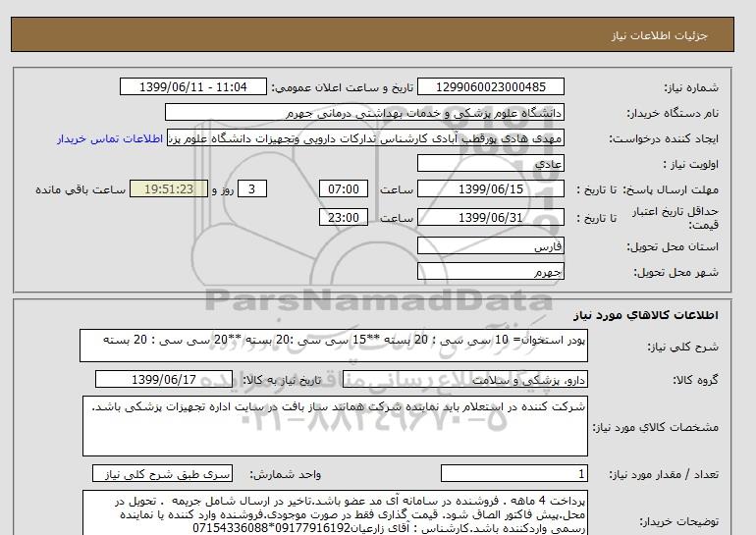Click the label شهر محل تحویل
Image resolution: width=756 pixels, height=535 pixels.
(x=675, y=272)
